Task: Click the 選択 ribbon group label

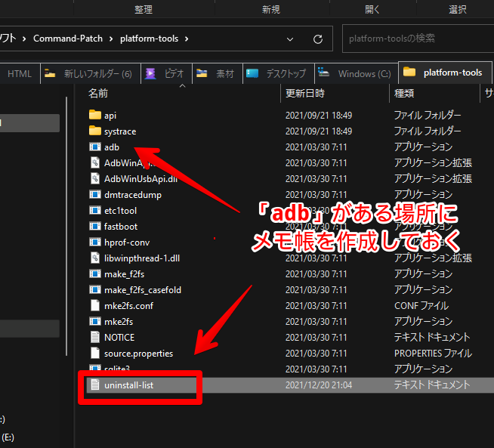Action: pyautogui.click(x=458, y=9)
